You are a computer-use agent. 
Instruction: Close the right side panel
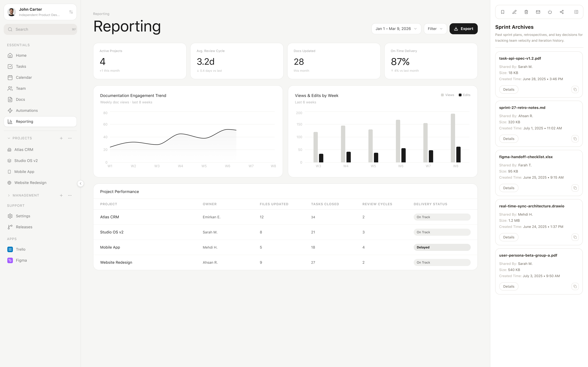tap(576, 12)
